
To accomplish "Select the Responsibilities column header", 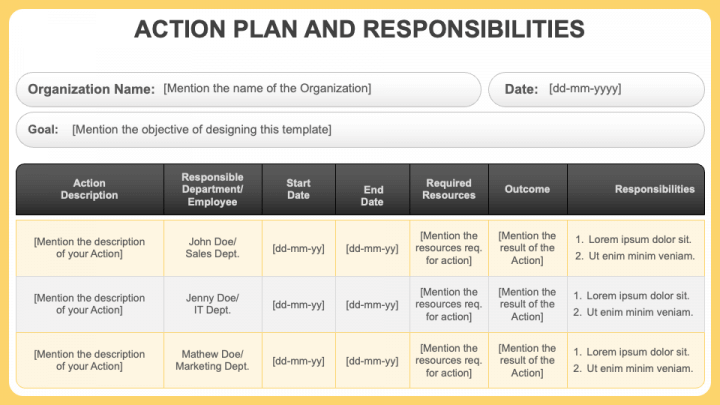I will (x=636, y=189).
